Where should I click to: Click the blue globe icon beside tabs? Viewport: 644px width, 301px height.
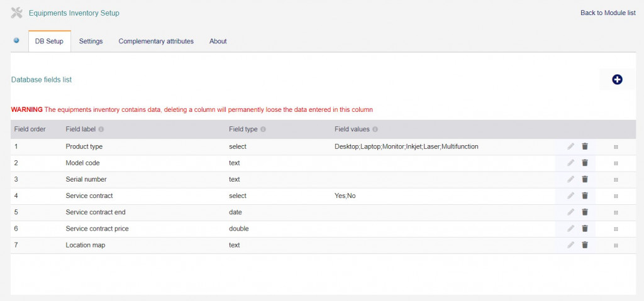16,41
